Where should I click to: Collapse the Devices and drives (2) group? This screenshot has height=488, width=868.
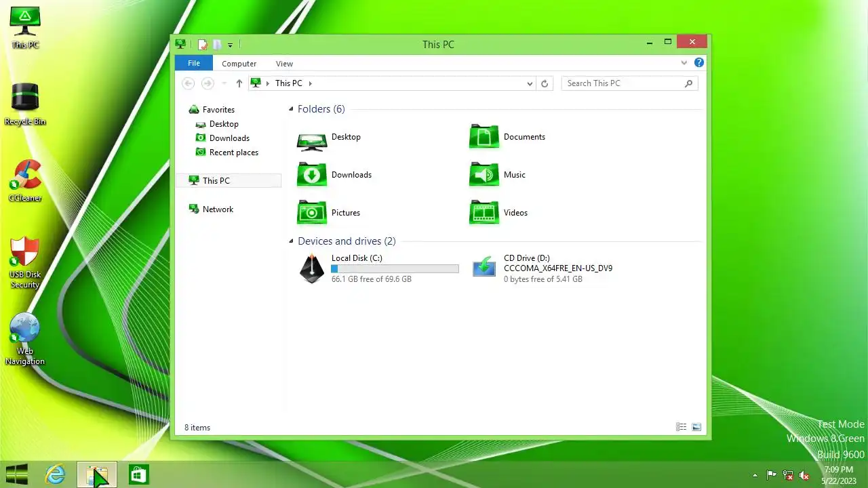[x=292, y=241]
